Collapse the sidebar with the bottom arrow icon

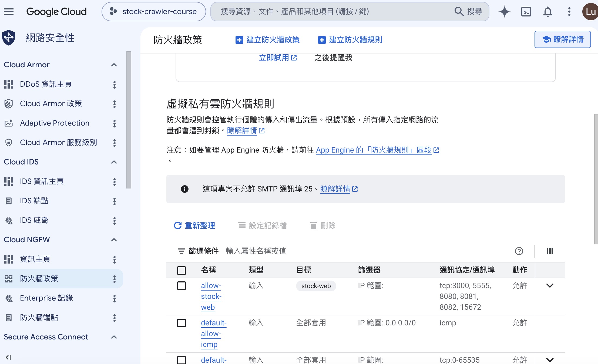pyautogui.click(x=8, y=357)
